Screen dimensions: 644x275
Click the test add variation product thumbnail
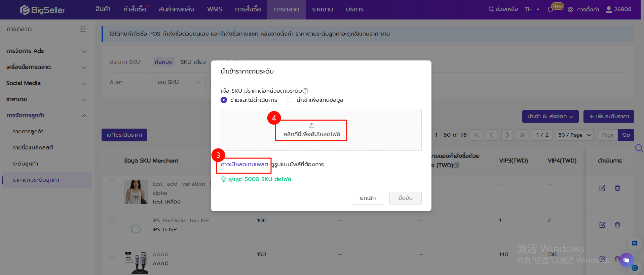tap(136, 192)
